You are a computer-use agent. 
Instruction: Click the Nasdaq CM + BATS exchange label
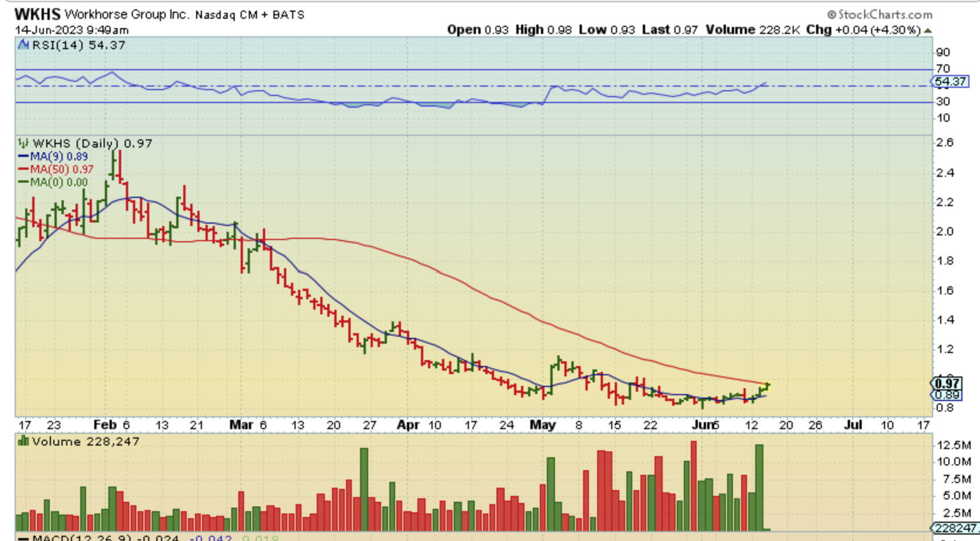250,15
